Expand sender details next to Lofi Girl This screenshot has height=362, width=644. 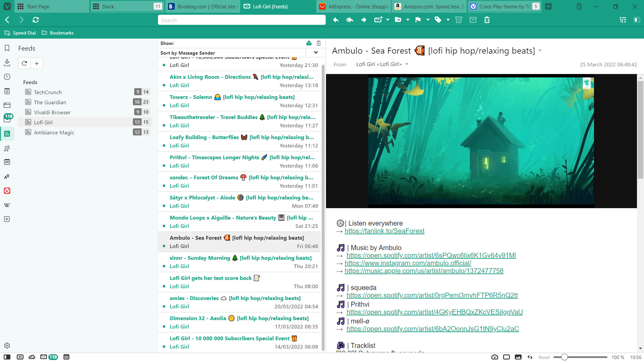(x=407, y=64)
